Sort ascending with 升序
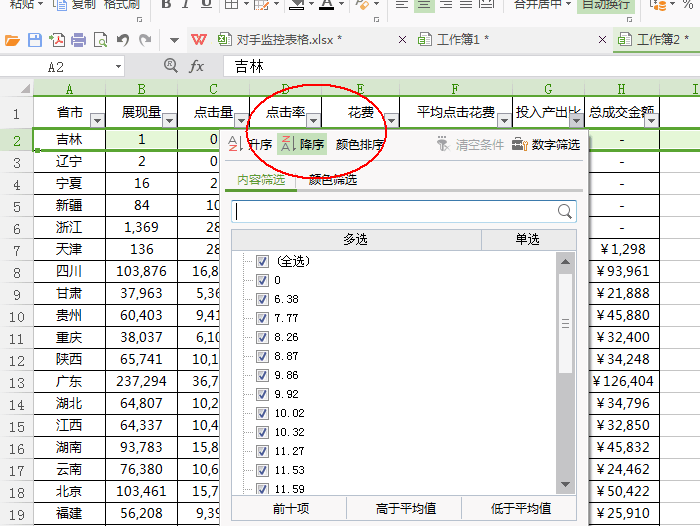Image resolution: width=700 pixels, height=526 pixels. point(250,144)
